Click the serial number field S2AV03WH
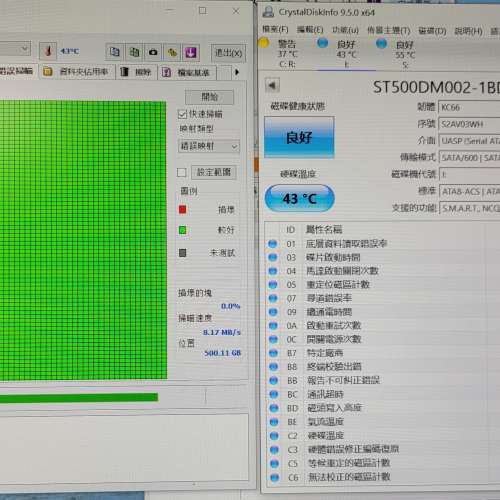Image resolution: width=500 pixels, height=500 pixels. click(x=469, y=124)
